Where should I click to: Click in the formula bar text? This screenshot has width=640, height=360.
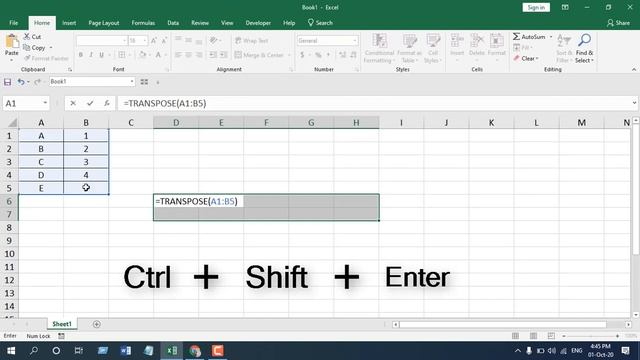(x=165, y=103)
